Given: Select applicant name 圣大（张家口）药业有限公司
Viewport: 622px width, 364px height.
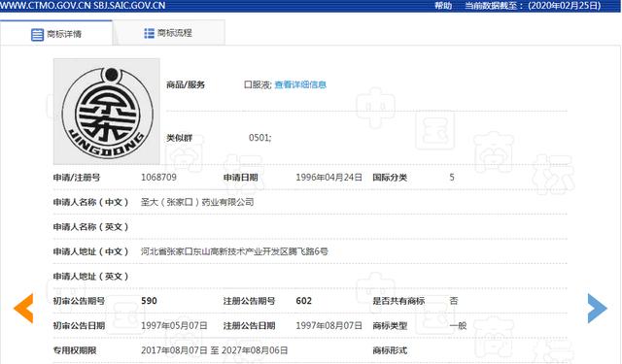Looking at the screenshot, I should pos(197,202).
